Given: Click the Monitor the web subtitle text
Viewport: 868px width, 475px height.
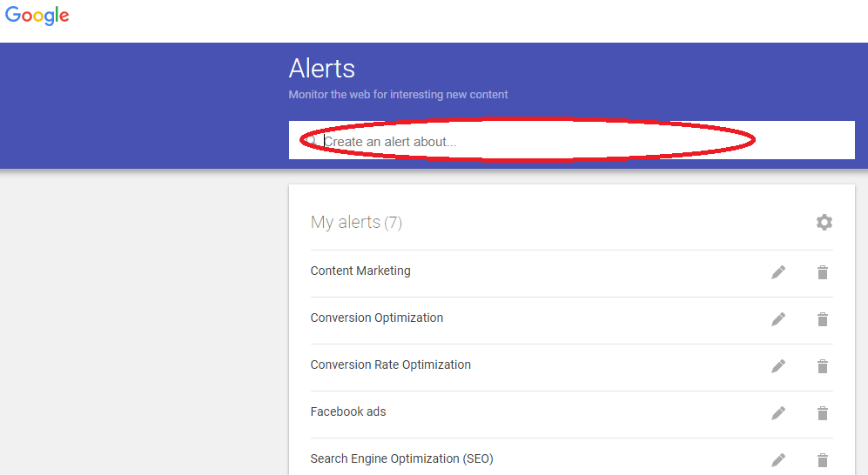Looking at the screenshot, I should [x=398, y=95].
